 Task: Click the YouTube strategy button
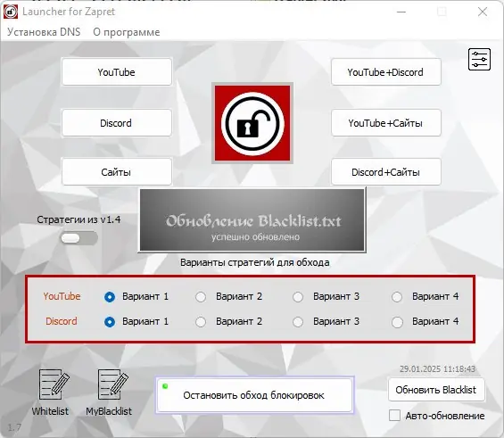tap(116, 72)
